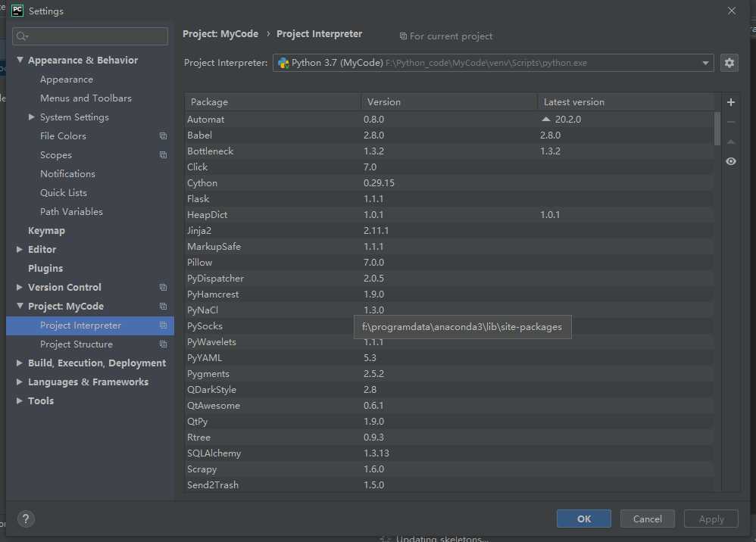This screenshot has height=542, width=756.
Task: Open the Project Interpreter dropdown arrow
Action: (705, 63)
